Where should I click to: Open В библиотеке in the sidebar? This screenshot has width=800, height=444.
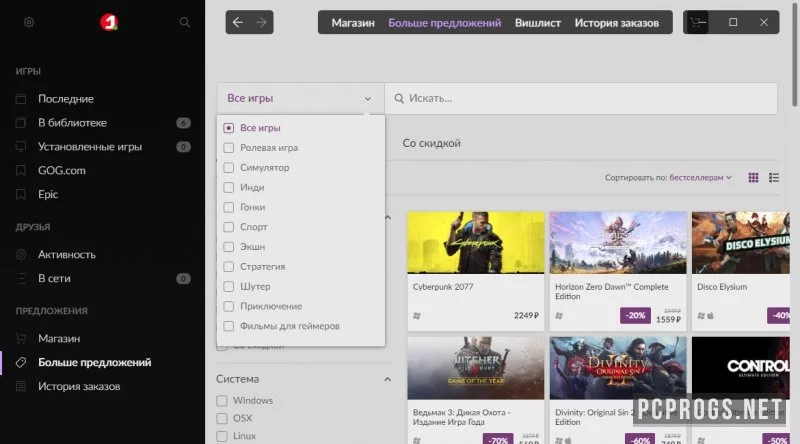pyautogui.click(x=72, y=122)
